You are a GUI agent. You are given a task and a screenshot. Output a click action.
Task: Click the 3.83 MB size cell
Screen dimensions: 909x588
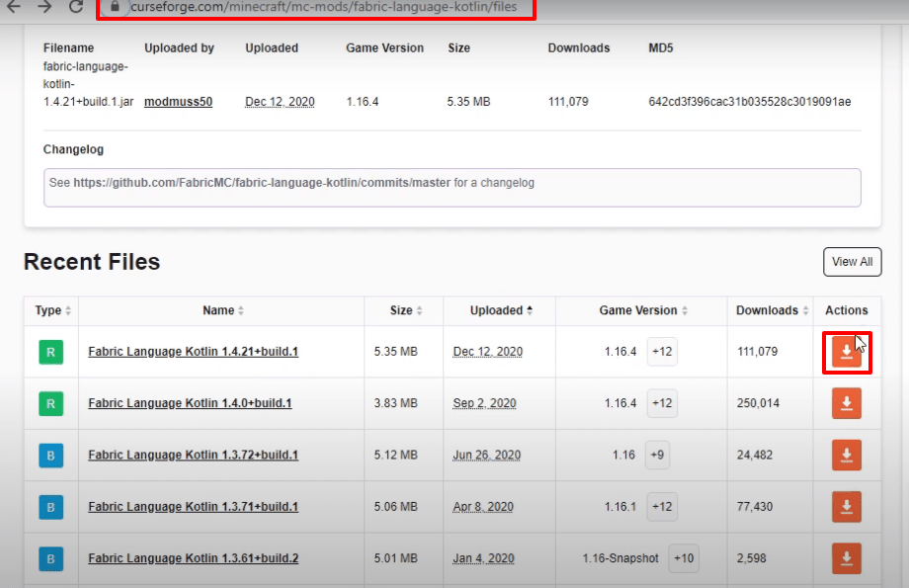click(395, 403)
